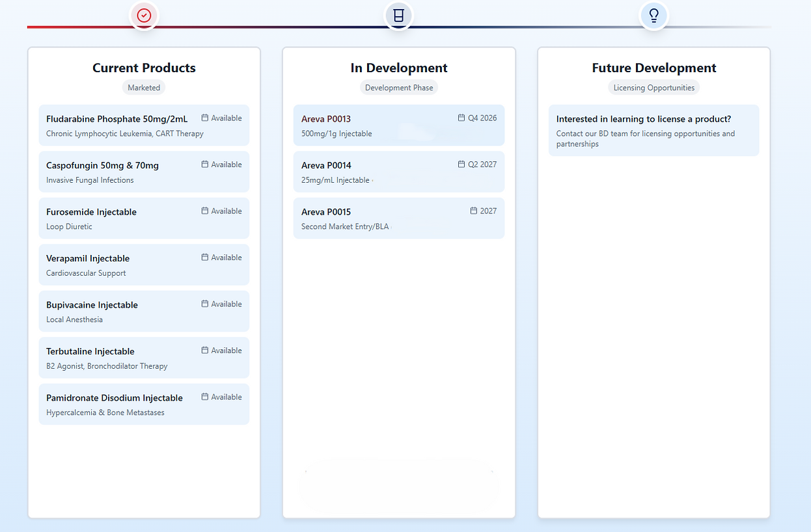Click the red progress bar at the top
Screen dimensions: 811x532
[x=78, y=27]
